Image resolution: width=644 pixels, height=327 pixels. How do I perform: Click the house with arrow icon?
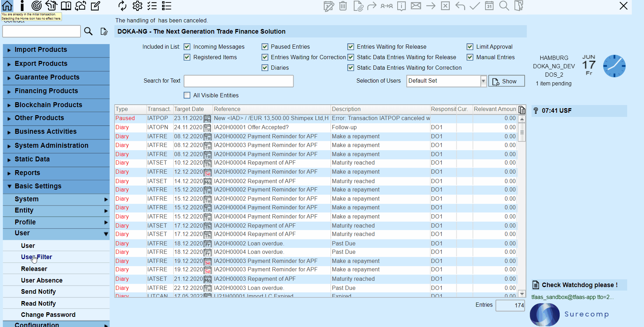tap(51, 6)
